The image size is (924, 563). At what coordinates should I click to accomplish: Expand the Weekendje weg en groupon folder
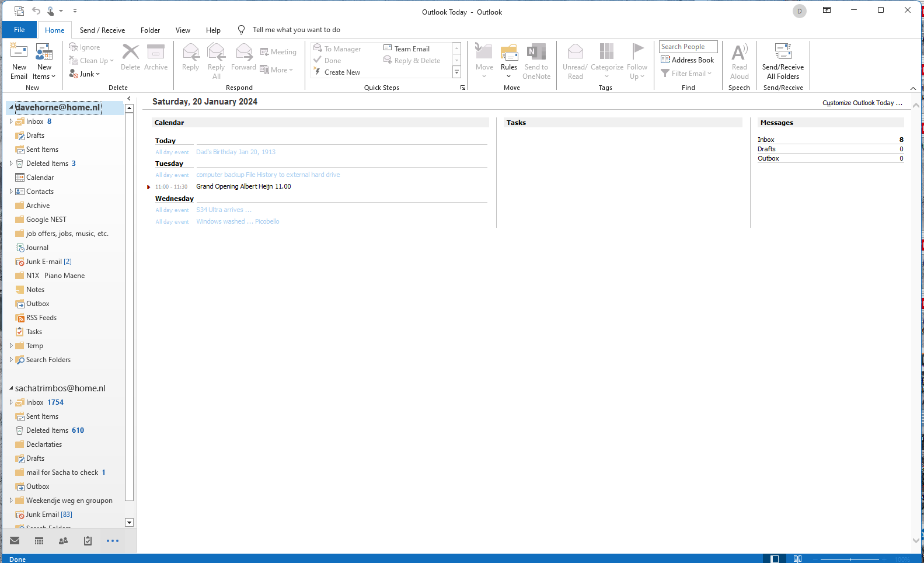pos(11,501)
